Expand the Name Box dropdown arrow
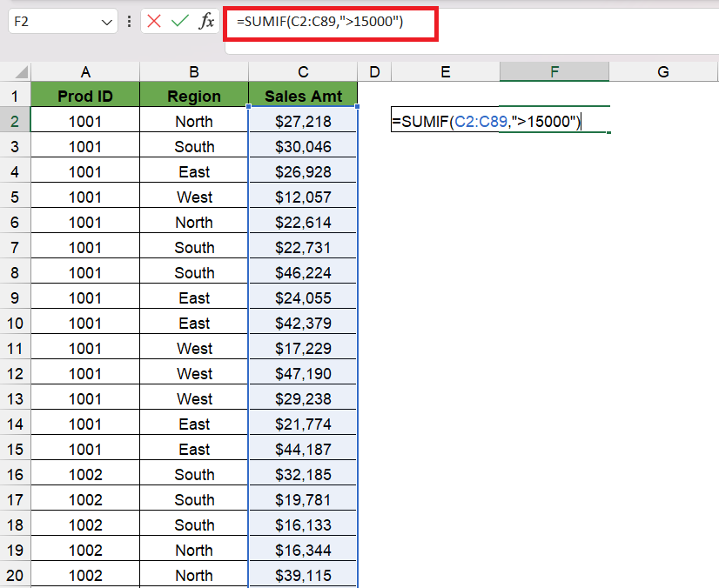The image size is (719, 588). pyautogui.click(x=107, y=22)
